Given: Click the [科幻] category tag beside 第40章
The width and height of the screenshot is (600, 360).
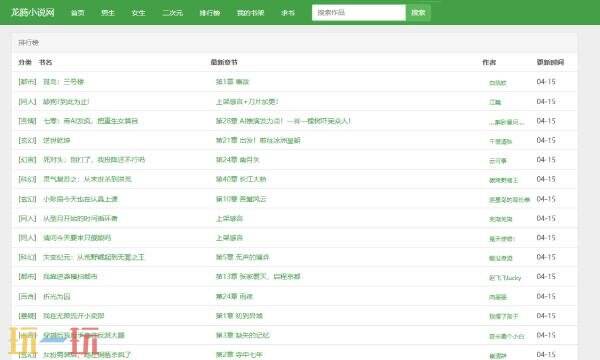Looking at the screenshot, I should (28, 179).
